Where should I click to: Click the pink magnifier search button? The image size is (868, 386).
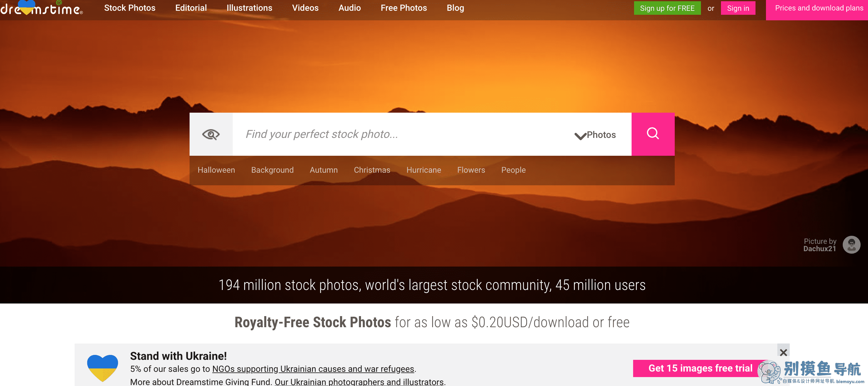(x=653, y=134)
